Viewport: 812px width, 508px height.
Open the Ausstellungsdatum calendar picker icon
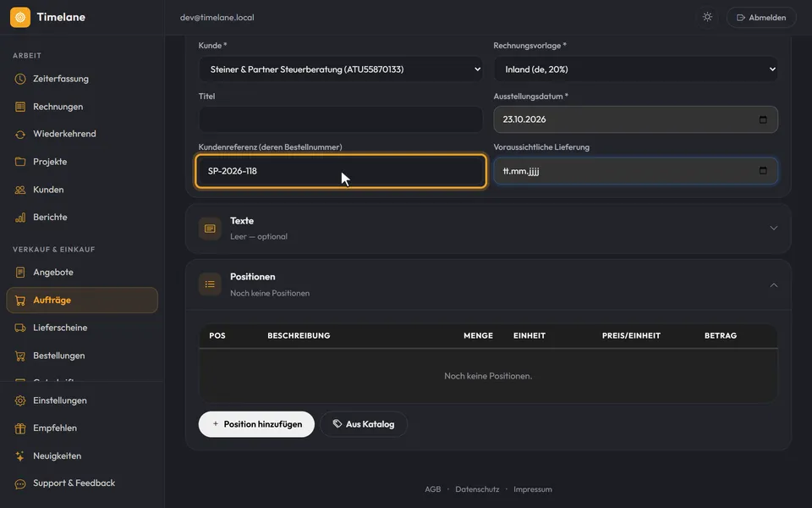pyautogui.click(x=763, y=119)
